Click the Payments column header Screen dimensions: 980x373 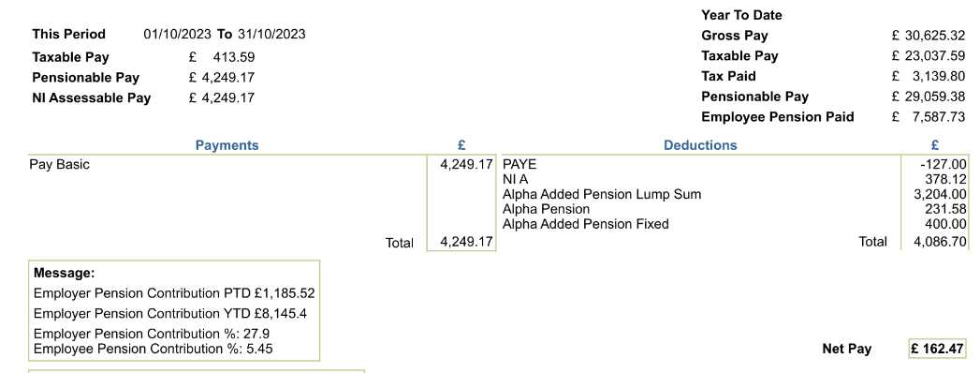point(227,145)
